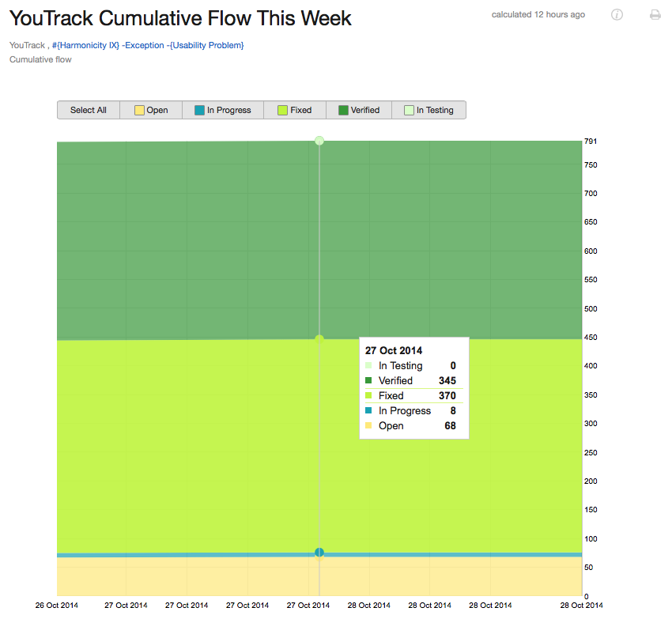The height and width of the screenshot is (619, 672).
Task: Click the print report icon
Action: pos(655,14)
